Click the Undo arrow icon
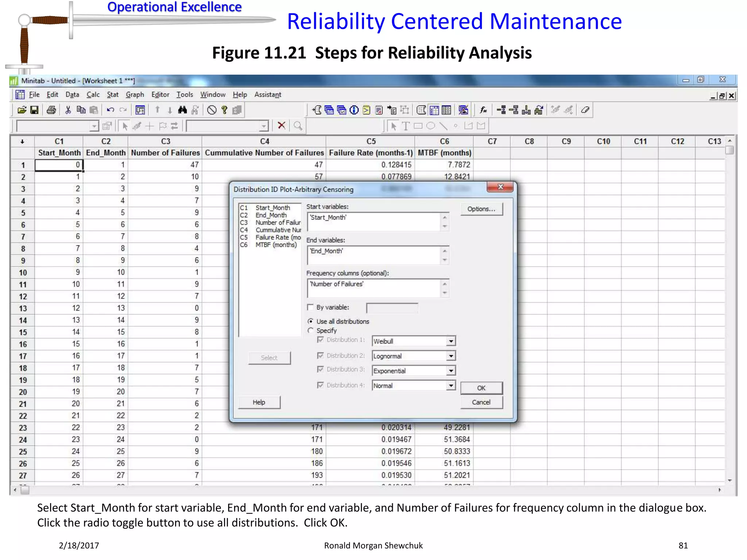Screen dimensions: 747x560 (x=111, y=110)
